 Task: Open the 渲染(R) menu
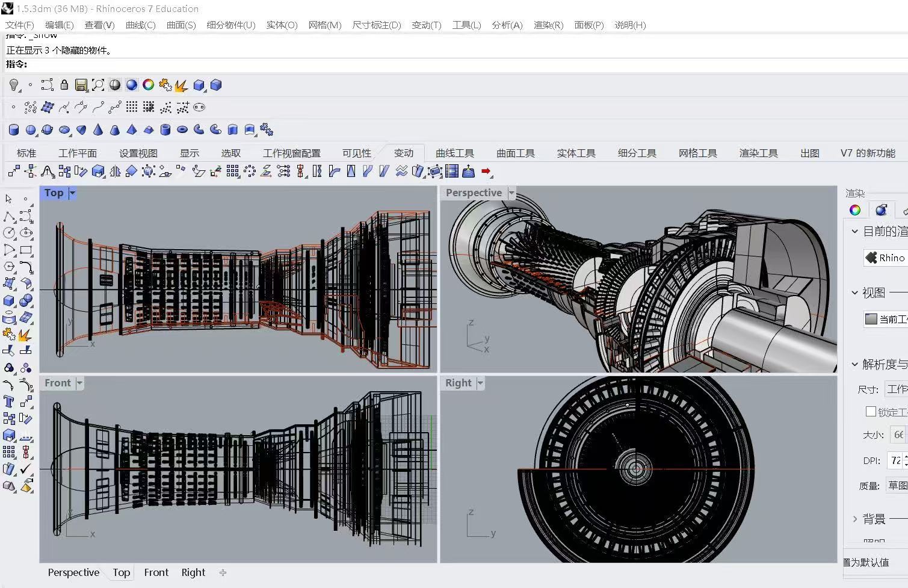[x=548, y=25]
